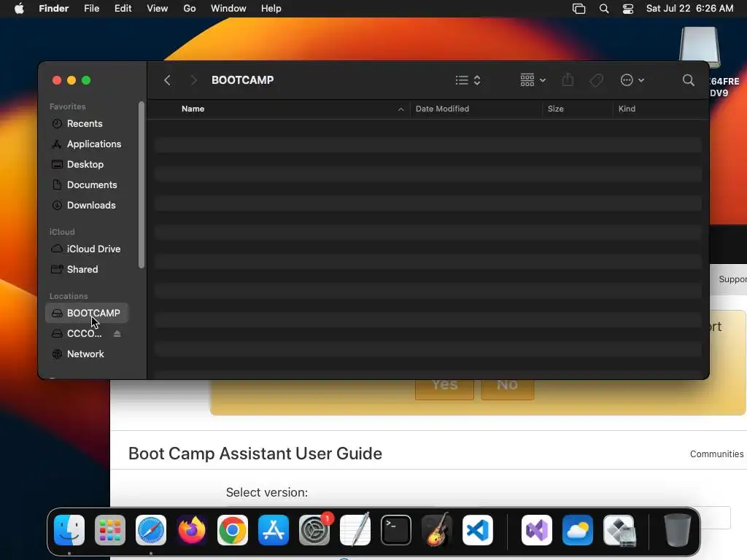Open Applications in the Finder sidebar

pos(94,144)
